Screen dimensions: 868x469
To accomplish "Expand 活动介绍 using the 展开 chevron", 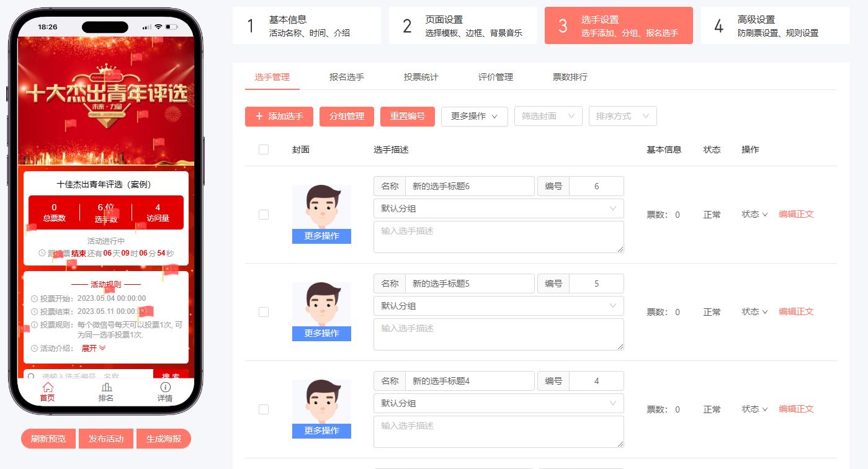I will coord(102,348).
